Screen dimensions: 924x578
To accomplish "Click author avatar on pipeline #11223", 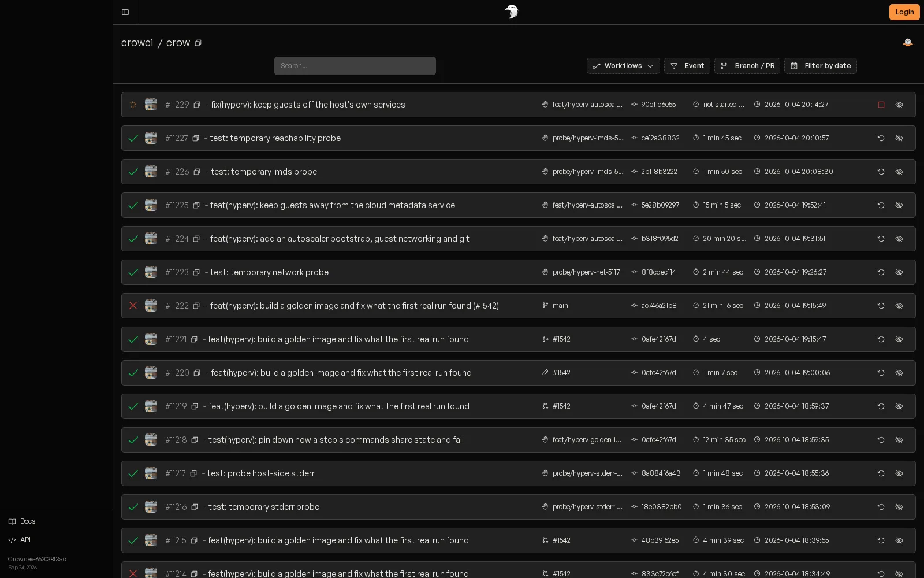I will click(x=151, y=272).
